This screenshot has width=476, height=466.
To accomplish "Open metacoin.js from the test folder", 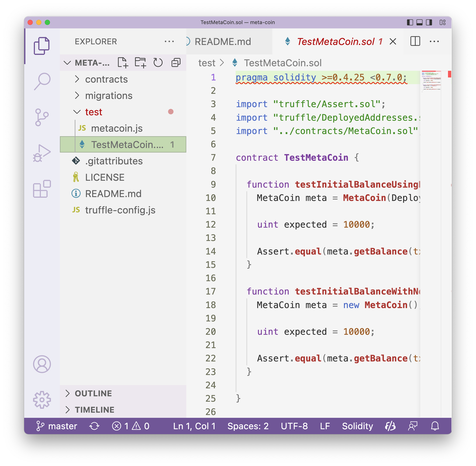I will click(117, 128).
